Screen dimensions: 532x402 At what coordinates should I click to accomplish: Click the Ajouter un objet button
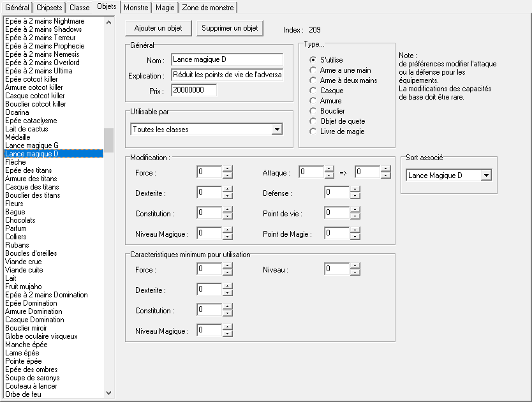158,28
